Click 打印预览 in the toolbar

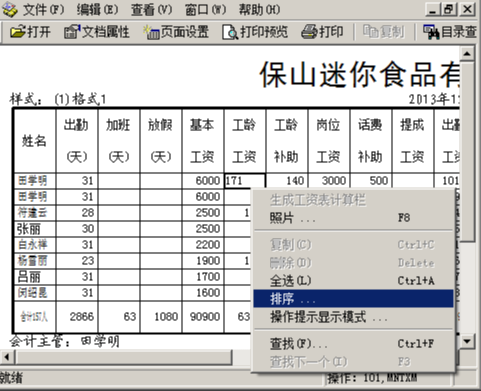[255, 32]
